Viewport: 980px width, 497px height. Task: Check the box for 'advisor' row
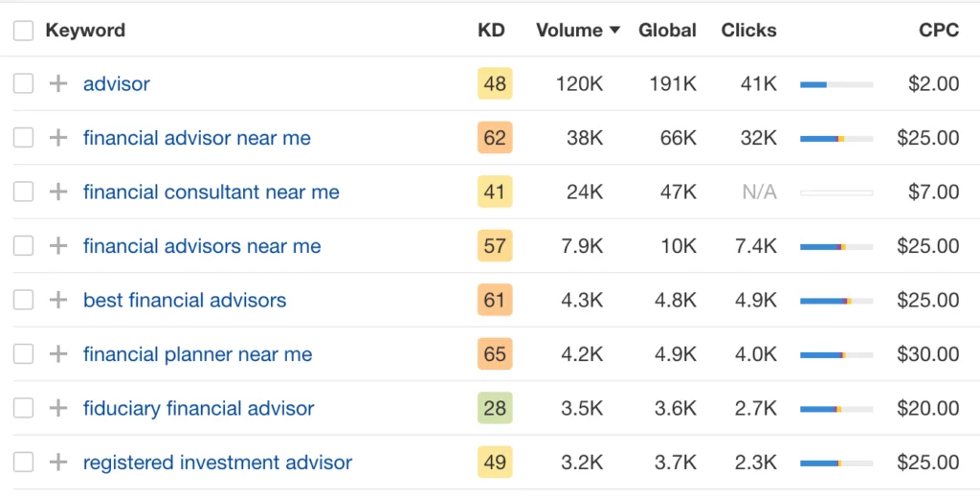coord(23,84)
